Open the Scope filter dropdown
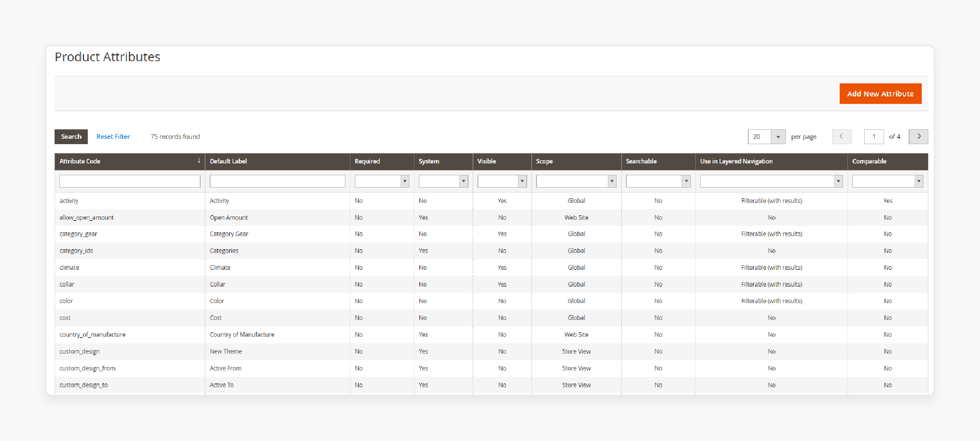The height and width of the screenshot is (441, 980). click(x=576, y=181)
